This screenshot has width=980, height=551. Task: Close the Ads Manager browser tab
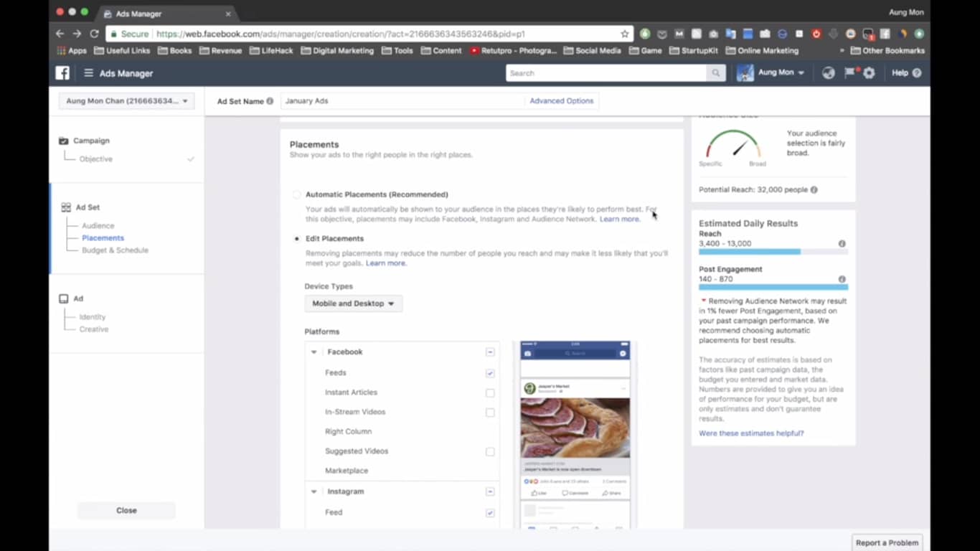click(x=228, y=14)
